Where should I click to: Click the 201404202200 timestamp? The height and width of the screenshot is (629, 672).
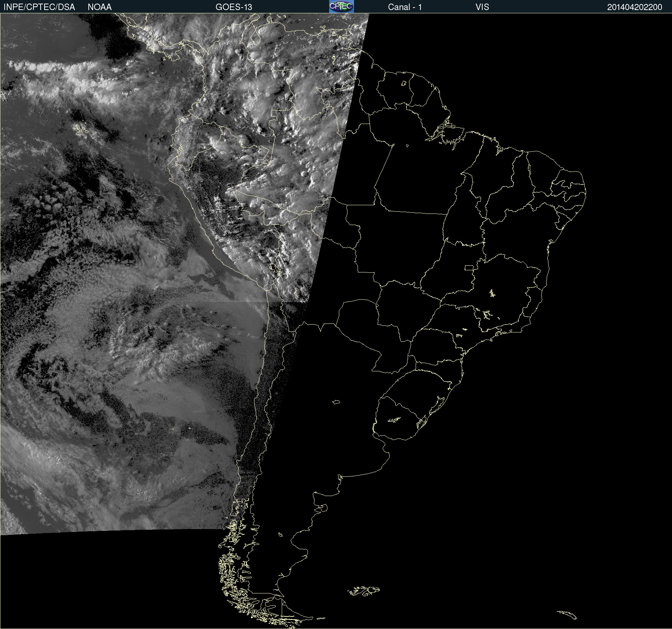635,7
